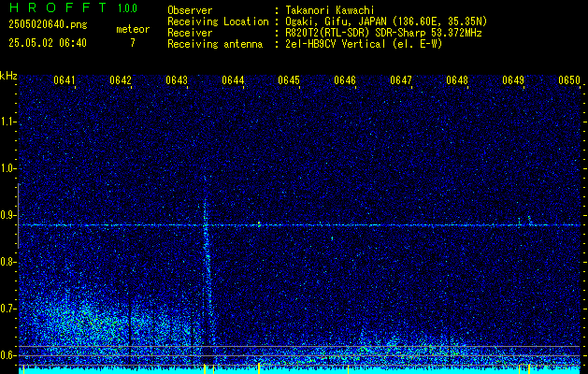Click the date stamp 25.05.02 06:40

click(x=48, y=43)
